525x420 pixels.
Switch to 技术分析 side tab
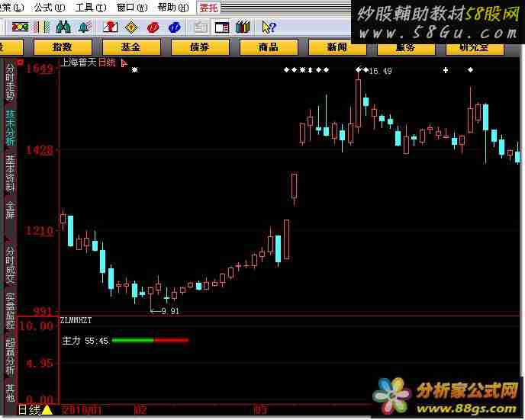tap(11, 128)
